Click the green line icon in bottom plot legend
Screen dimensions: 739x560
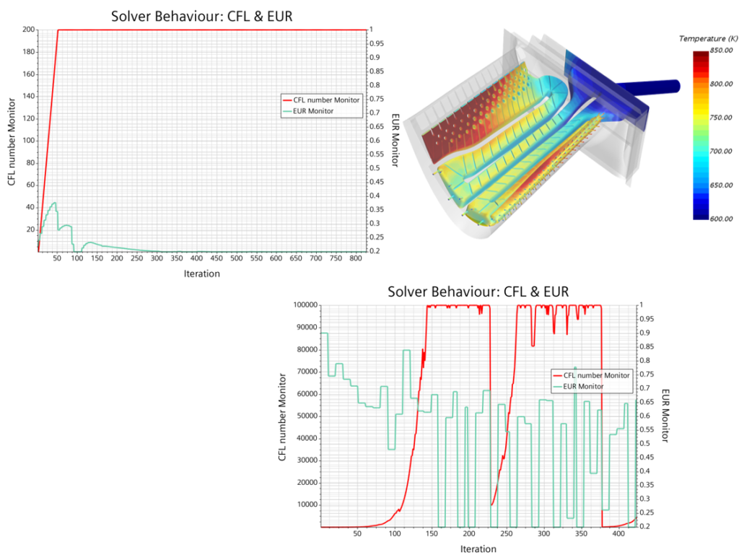[557, 387]
